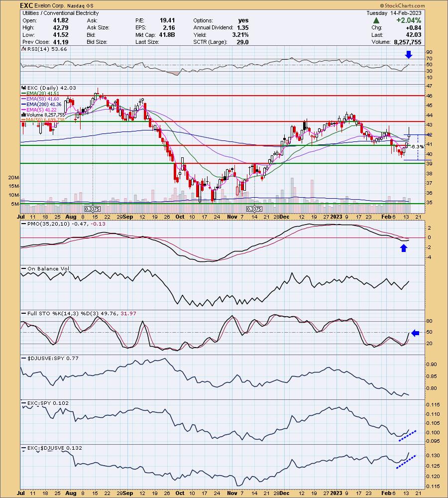The height and width of the screenshot is (498, 448).
Task: Click the +2.04% percent change
Action: (409, 20)
